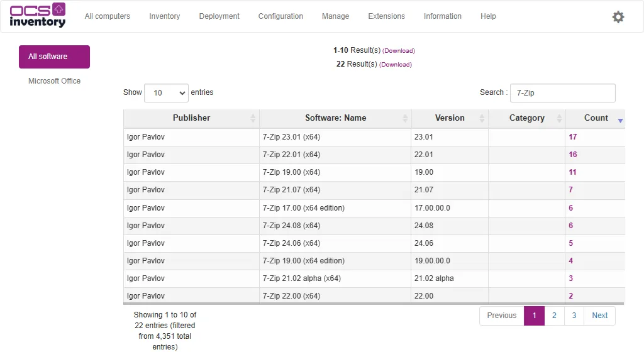Image resolution: width=644 pixels, height=352 pixels.
Task: Open count 5 for 7-Zip 24.06
Action: click(570, 243)
